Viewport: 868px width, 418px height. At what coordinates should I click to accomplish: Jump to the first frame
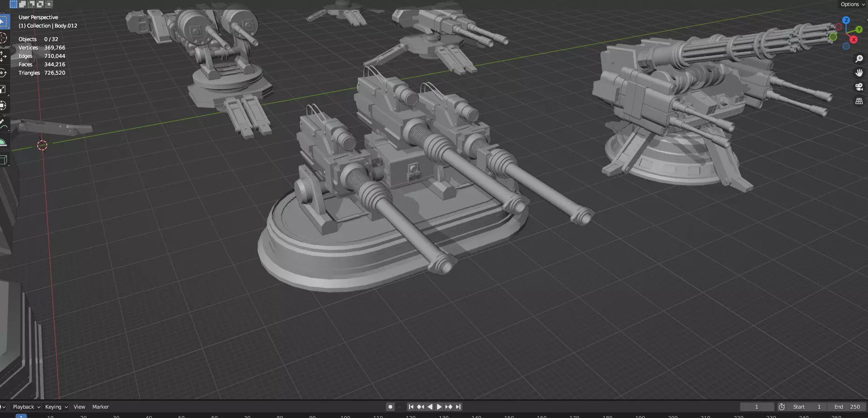(411, 407)
